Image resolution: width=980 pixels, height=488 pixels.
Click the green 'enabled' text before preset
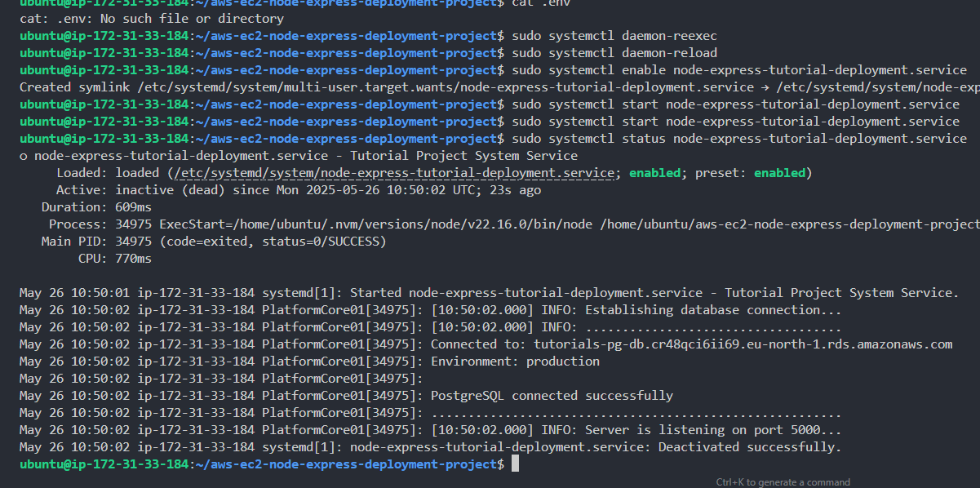point(654,173)
